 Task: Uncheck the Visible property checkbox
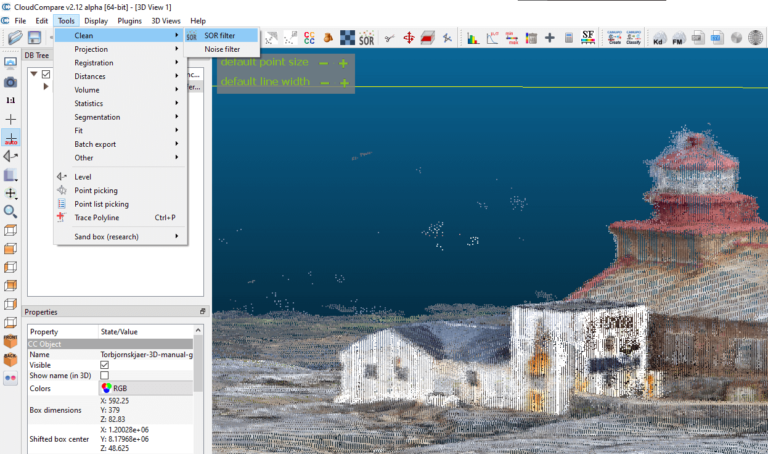pyautogui.click(x=104, y=365)
